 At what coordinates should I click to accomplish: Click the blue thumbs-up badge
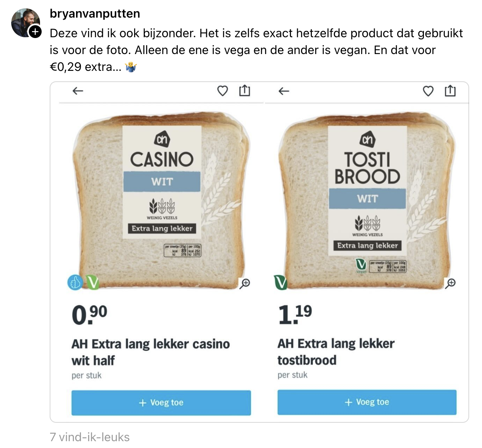tap(74, 283)
